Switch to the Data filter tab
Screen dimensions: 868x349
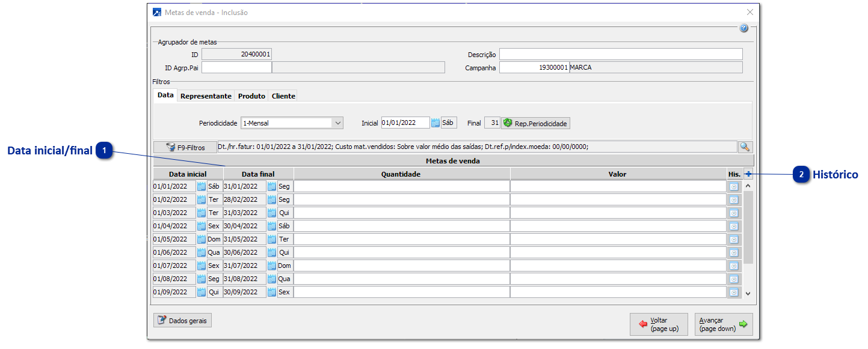(x=165, y=96)
